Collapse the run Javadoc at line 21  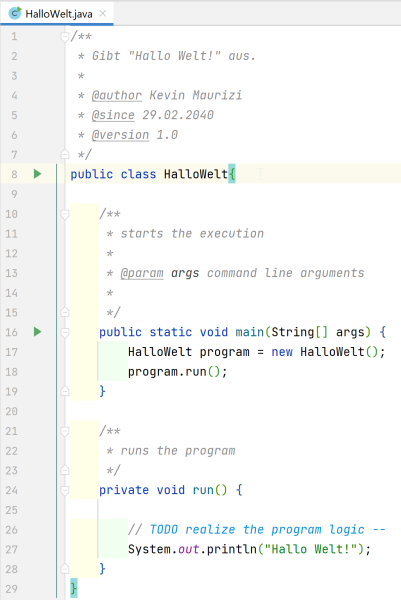pyautogui.click(x=65, y=431)
